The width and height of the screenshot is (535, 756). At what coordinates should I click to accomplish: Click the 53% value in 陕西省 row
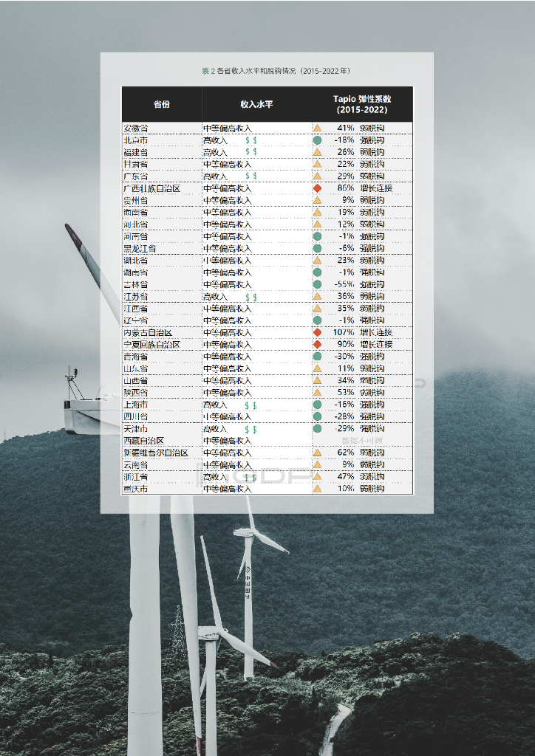346,393
